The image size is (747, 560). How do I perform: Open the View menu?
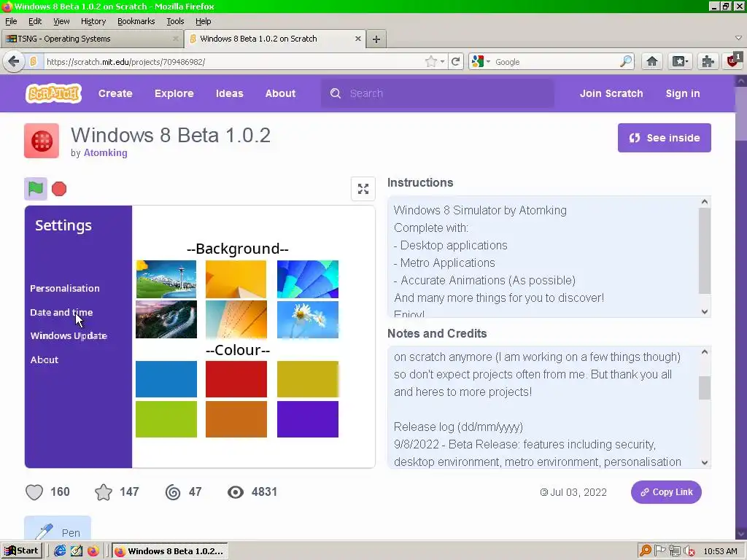coord(61,21)
